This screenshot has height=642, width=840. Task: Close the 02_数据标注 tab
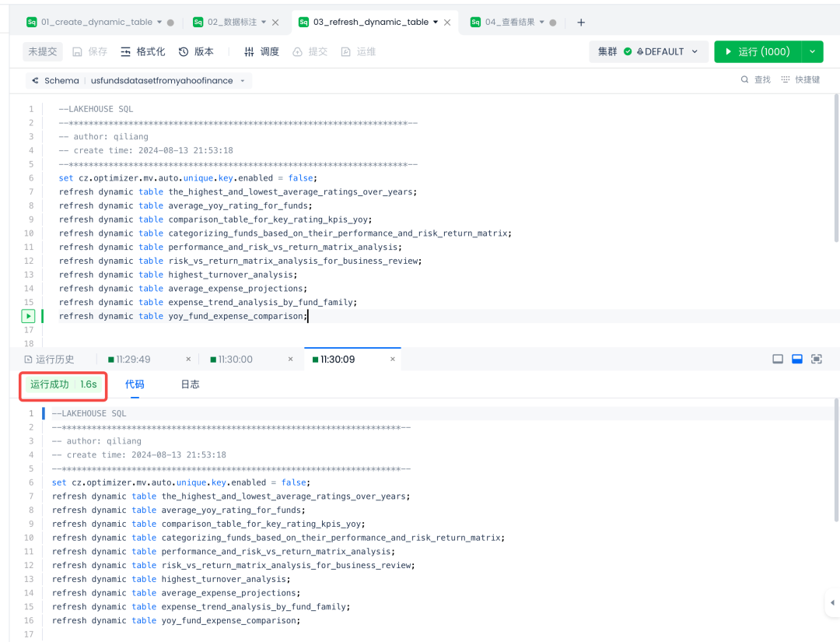coord(275,23)
